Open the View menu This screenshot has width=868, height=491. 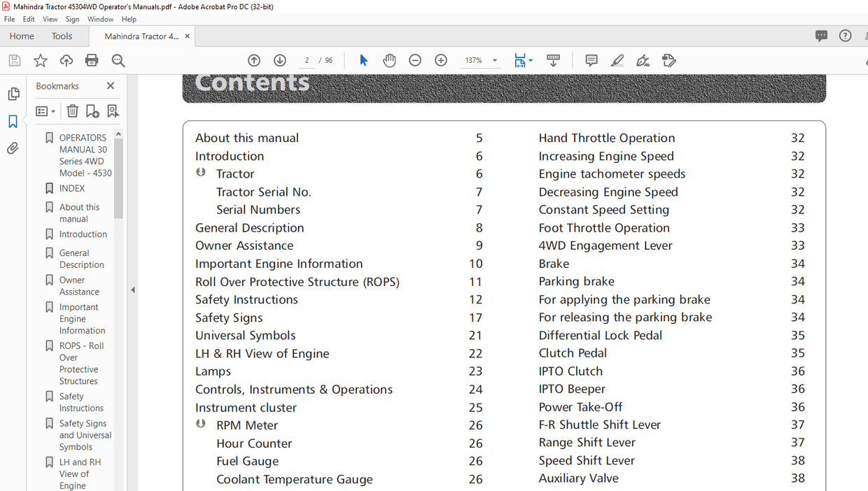[x=50, y=19]
